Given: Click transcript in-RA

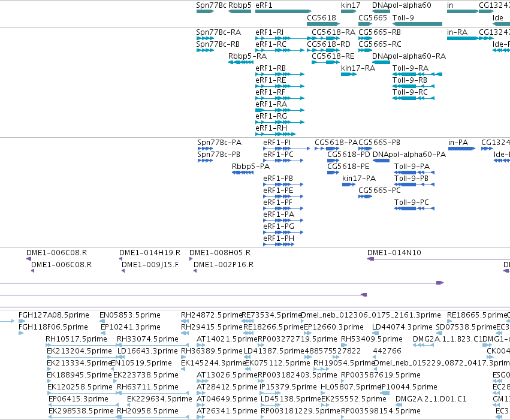Looking at the screenshot, I should (457, 32).
